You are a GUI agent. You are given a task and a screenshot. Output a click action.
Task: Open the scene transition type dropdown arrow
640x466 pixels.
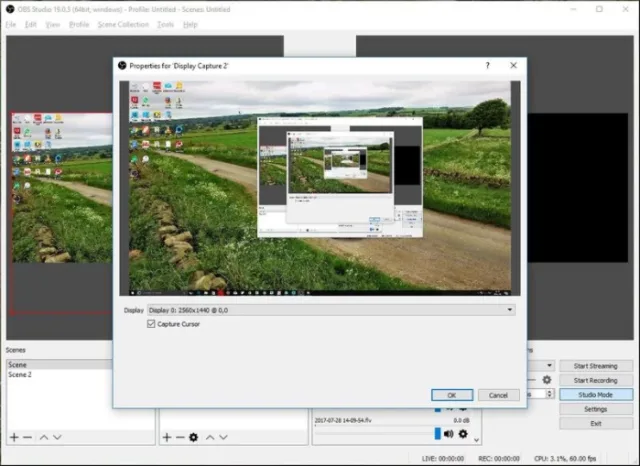[549, 365]
